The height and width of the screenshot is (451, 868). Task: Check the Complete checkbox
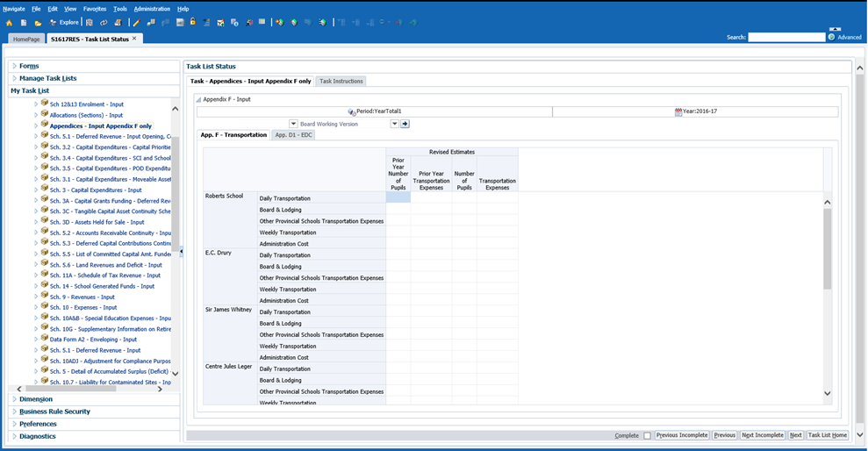647,435
